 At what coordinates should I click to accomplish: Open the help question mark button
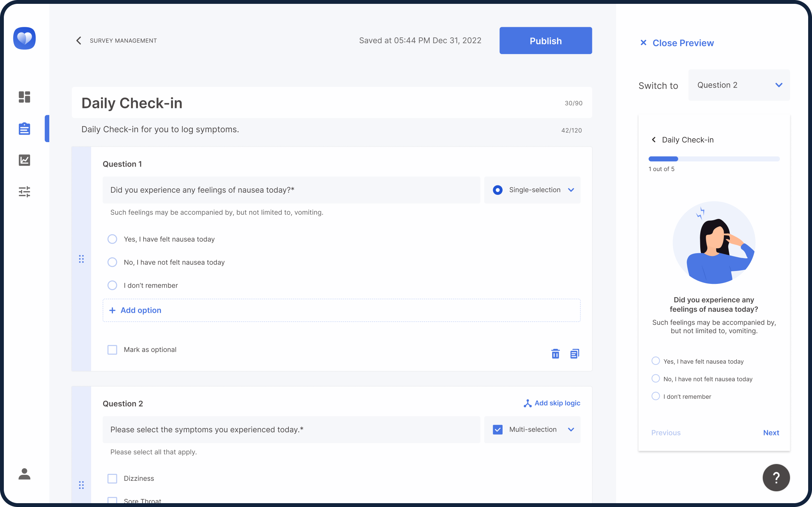coord(776,477)
